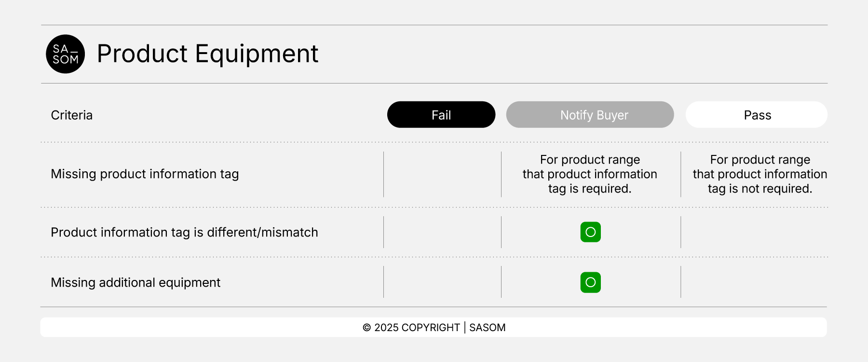Click empty Fail cell in tag mismatch row
The width and height of the screenshot is (868, 362).
click(x=442, y=232)
